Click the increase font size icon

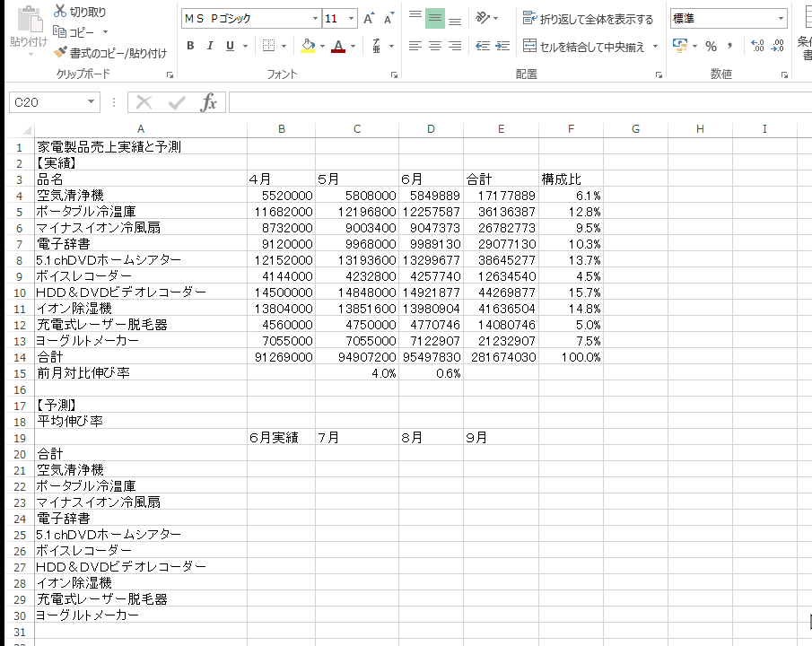[369, 19]
